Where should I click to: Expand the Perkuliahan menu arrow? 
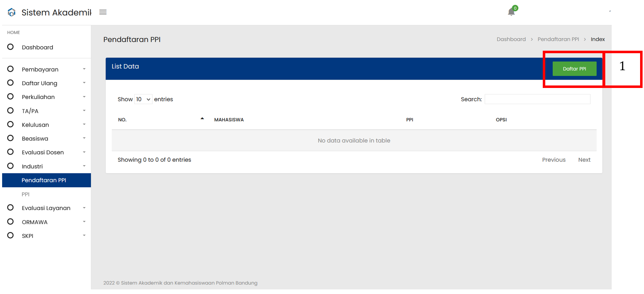(x=84, y=97)
